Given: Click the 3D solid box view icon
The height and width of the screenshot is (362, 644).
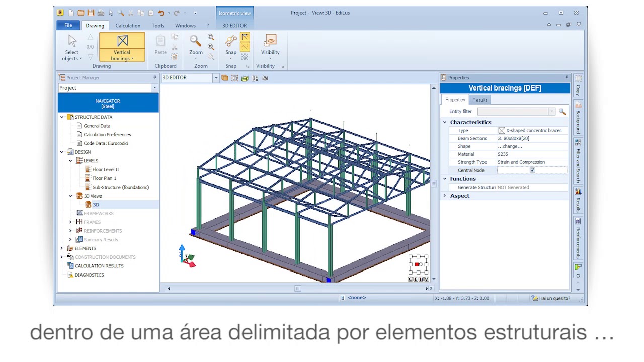Looking at the screenshot, I should [x=225, y=78].
